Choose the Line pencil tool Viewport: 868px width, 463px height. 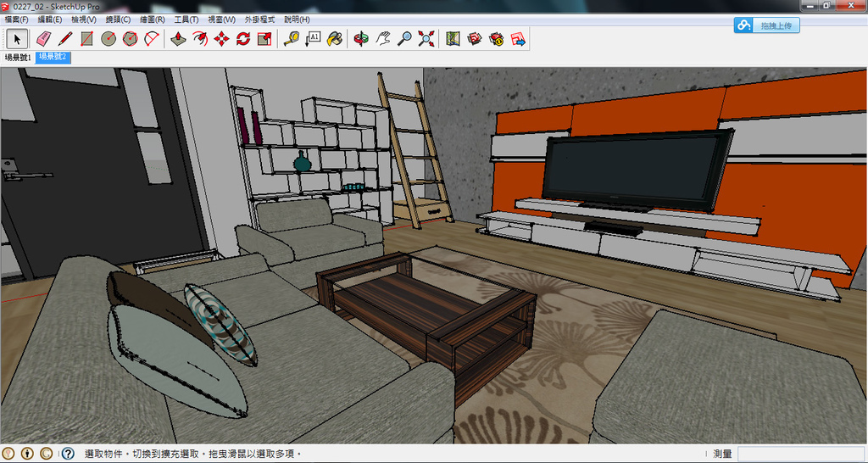tap(65, 39)
